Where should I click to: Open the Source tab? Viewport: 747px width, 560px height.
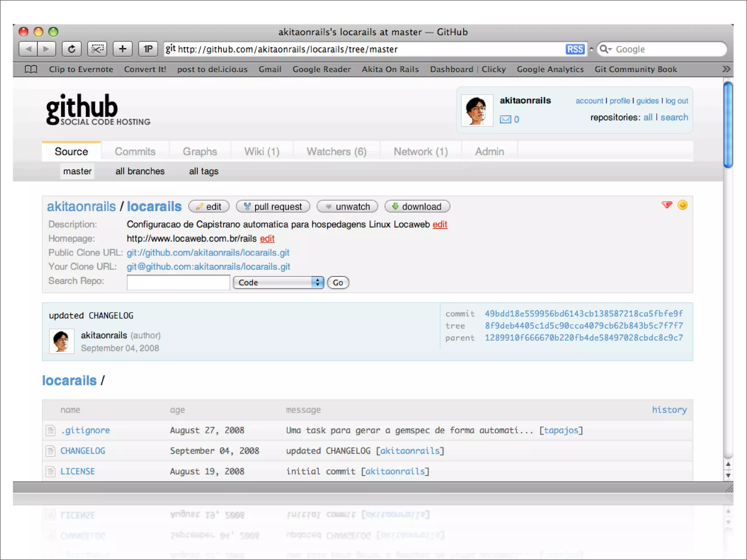[71, 152]
